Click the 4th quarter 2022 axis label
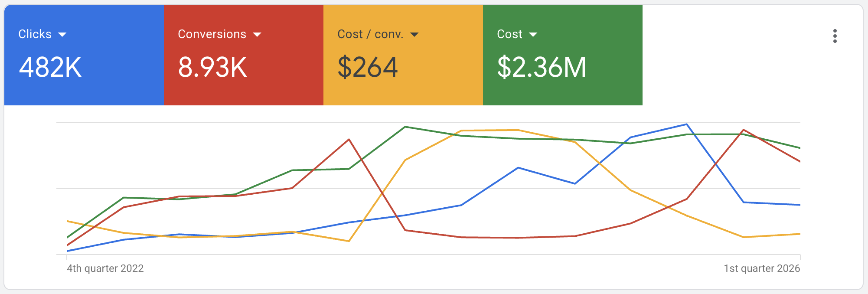 [105, 268]
